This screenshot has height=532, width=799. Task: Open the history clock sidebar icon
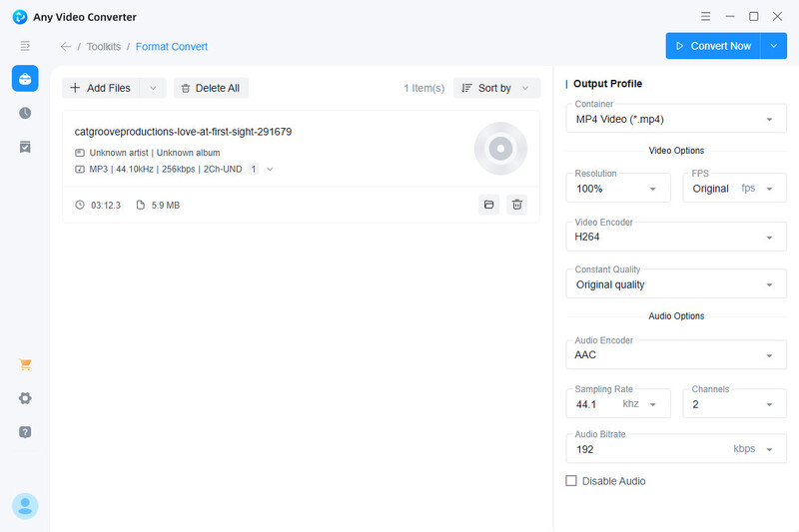pyautogui.click(x=25, y=113)
